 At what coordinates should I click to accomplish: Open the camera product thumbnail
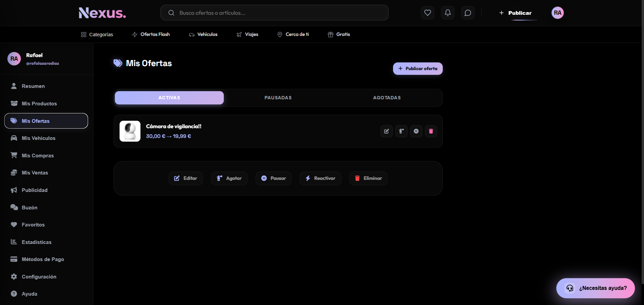pyautogui.click(x=130, y=131)
